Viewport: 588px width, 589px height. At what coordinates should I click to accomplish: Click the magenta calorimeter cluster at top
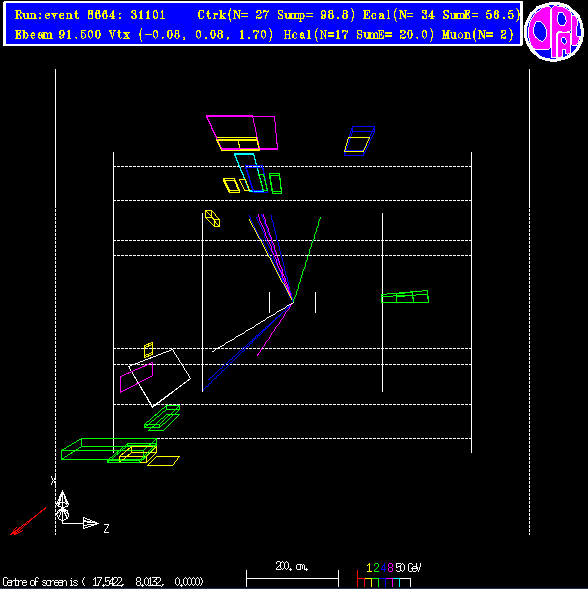click(x=242, y=133)
